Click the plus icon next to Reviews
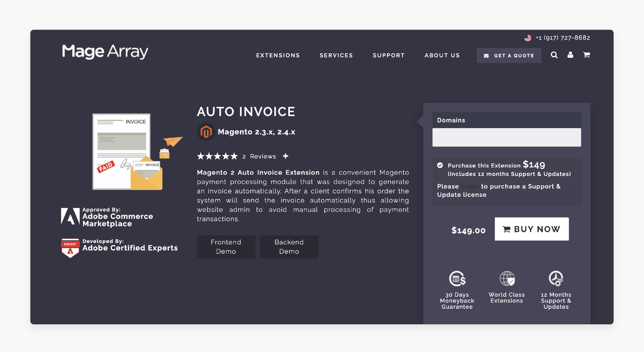This screenshot has width=644, height=352. (286, 156)
